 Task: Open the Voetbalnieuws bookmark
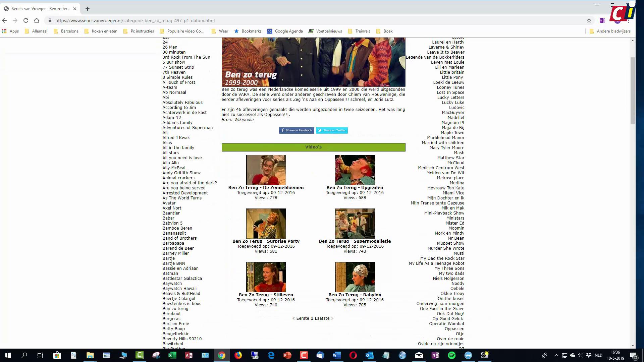325,31
